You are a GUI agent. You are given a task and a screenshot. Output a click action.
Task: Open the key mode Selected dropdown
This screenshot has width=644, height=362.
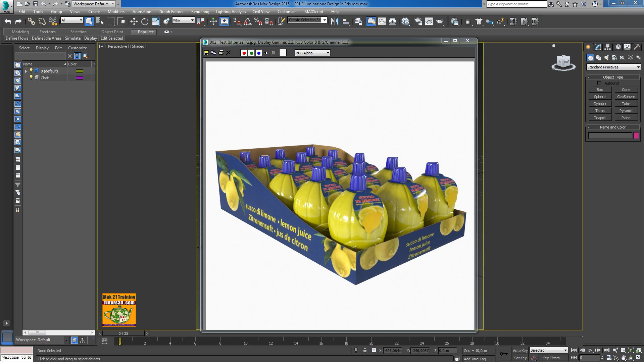pos(549,350)
